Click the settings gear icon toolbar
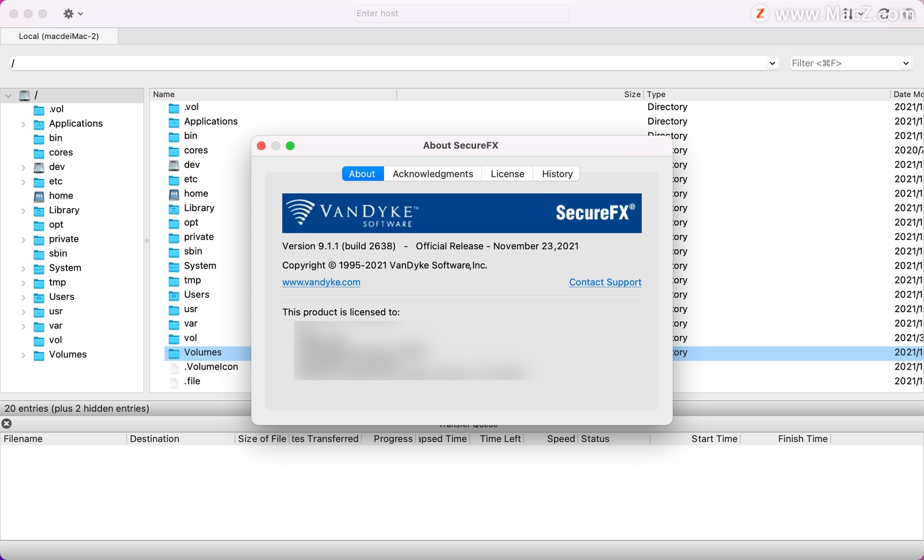 click(x=69, y=12)
